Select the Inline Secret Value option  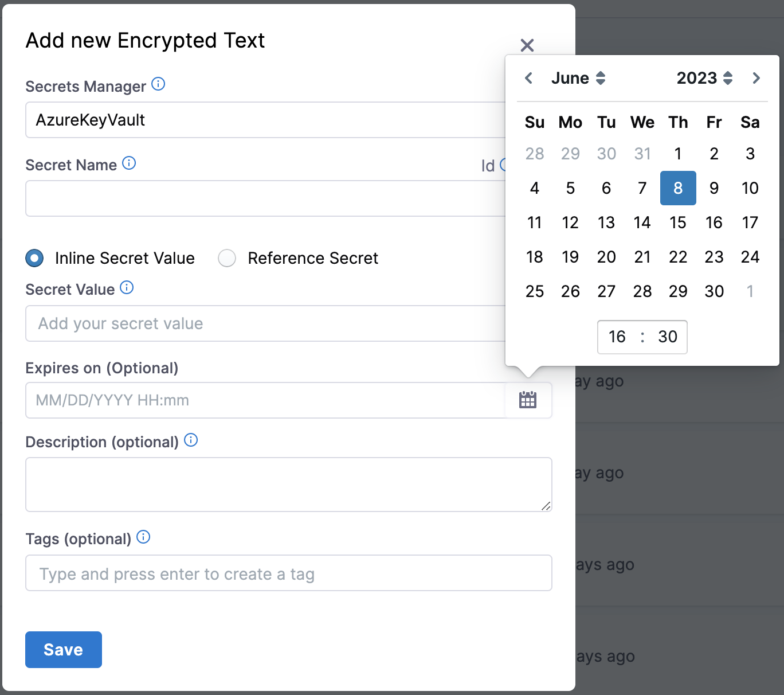[34, 258]
